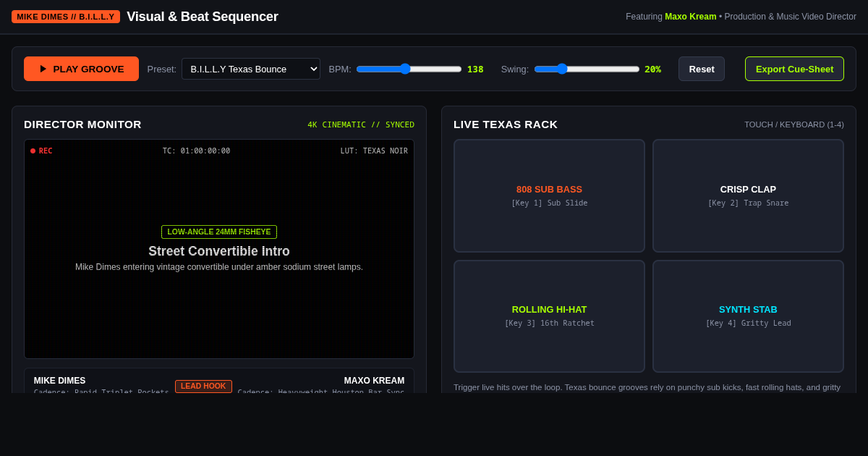Adjust the Swing slider
This screenshot has width=868, height=456.
587,69
